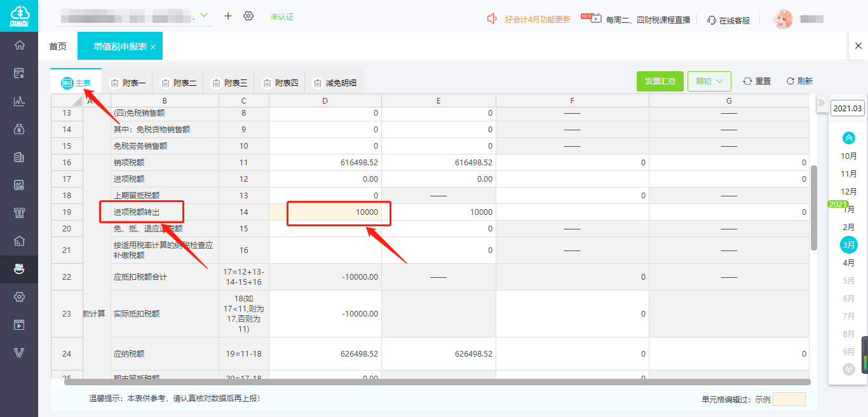Select the highlighted 3月 in the month list
The width and height of the screenshot is (868, 417).
click(x=848, y=245)
